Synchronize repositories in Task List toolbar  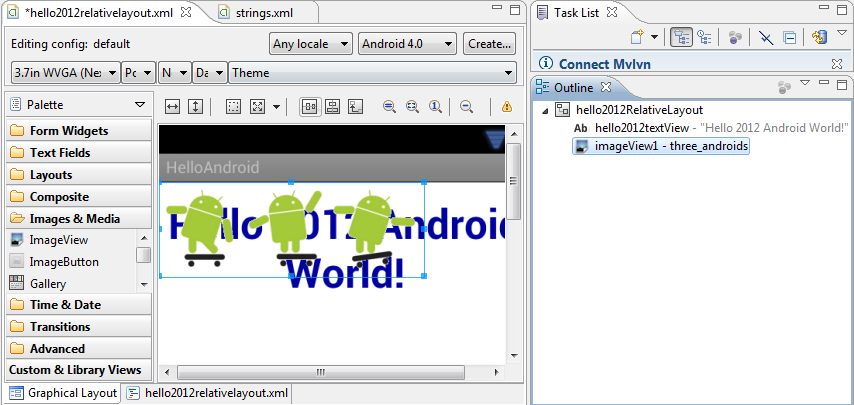[x=818, y=37]
